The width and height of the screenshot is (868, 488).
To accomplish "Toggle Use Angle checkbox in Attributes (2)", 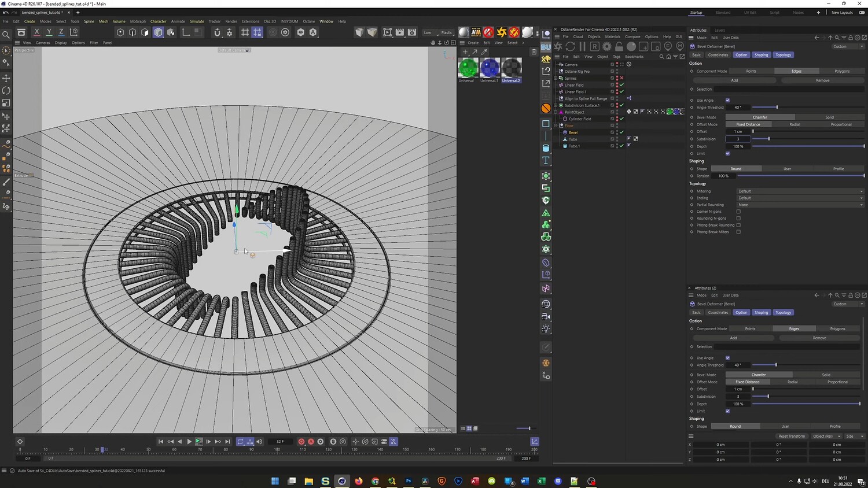I will pos(727,358).
